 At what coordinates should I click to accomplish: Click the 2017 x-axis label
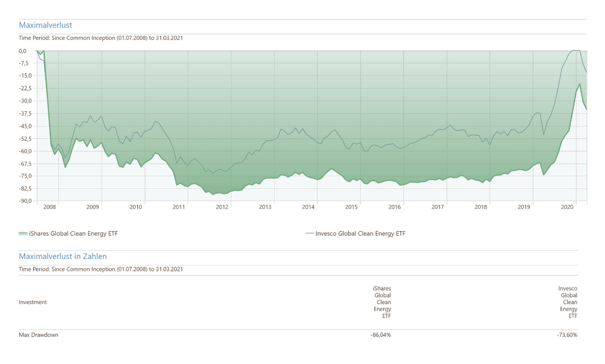point(438,207)
